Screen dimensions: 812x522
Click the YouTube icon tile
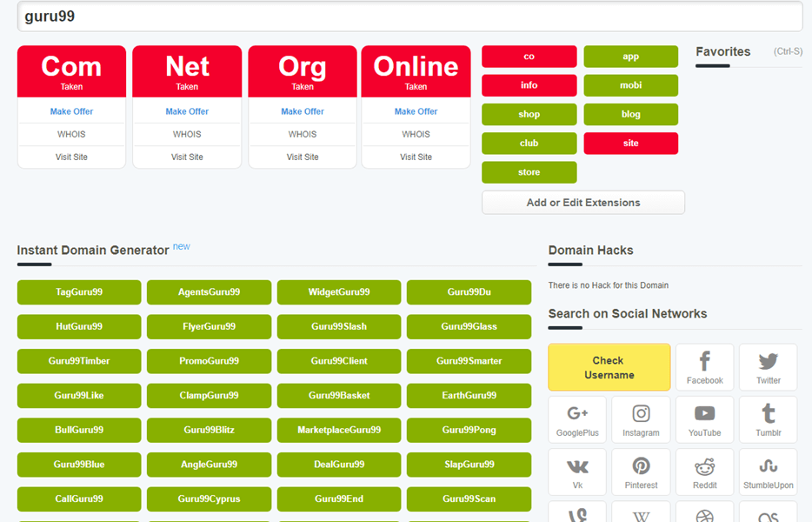click(704, 419)
